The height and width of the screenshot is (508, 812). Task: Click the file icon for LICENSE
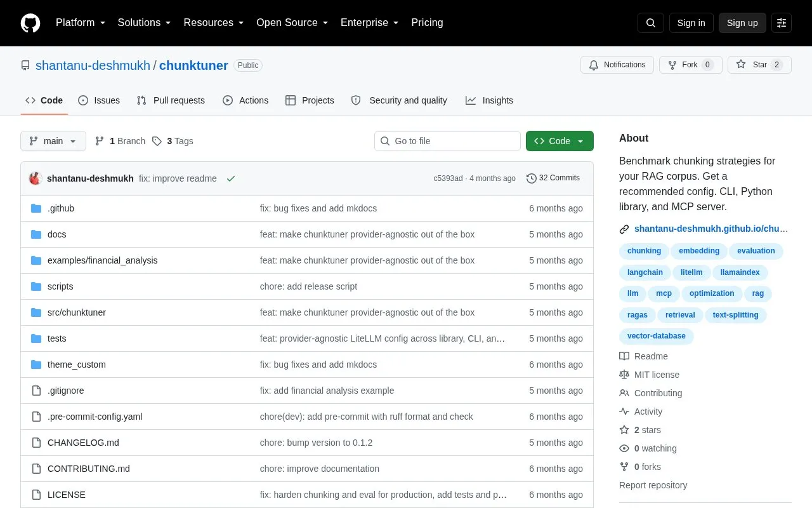click(36, 495)
